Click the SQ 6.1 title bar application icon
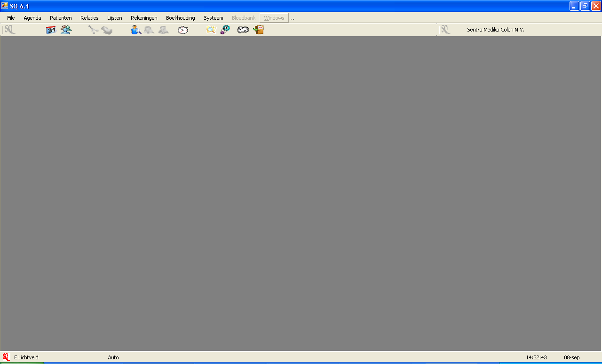Image resolution: width=602 pixels, height=364 pixels. pos(5,6)
